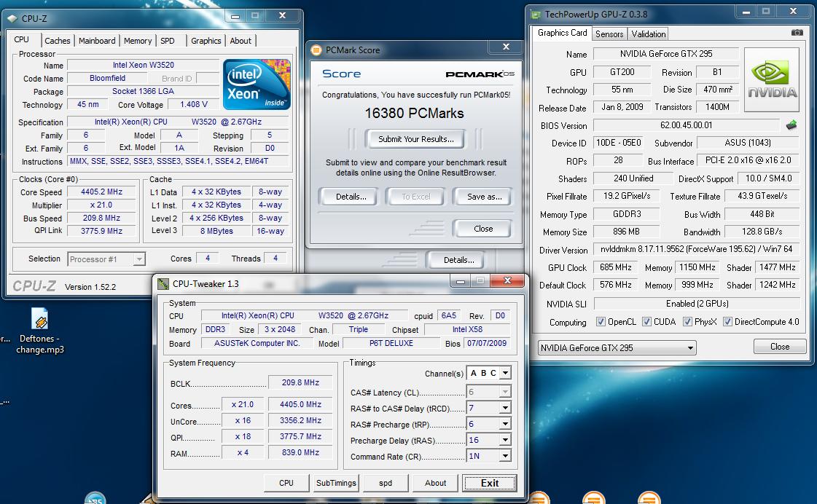Click the UnCore x 16 multiplier field
Viewport: 817px width, 504px height.
click(242, 420)
